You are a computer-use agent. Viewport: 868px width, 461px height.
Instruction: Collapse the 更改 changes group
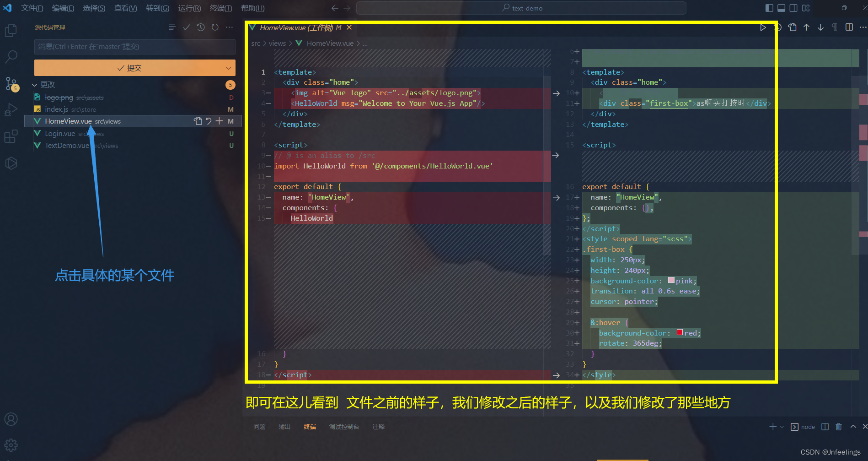pyautogui.click(x=34, y=85)
